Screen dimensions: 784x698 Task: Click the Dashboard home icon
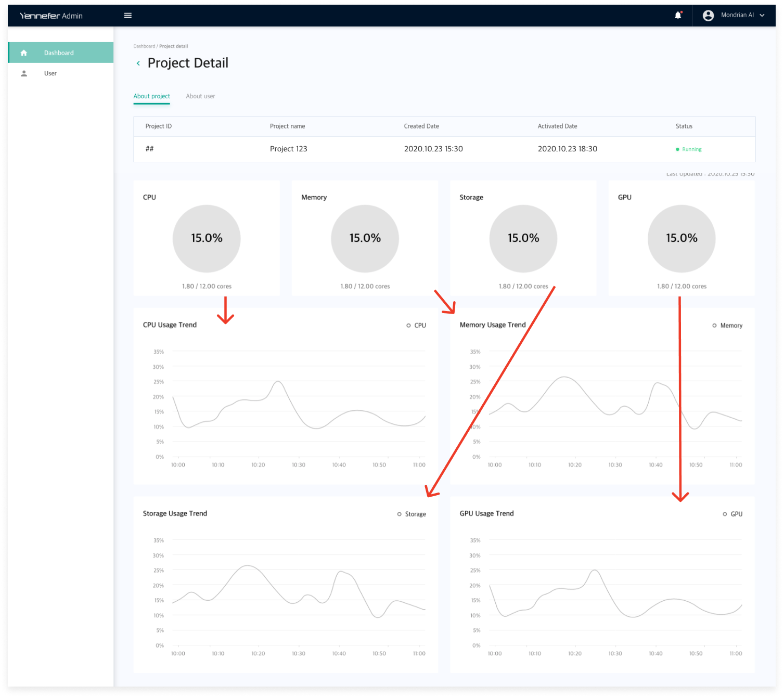(x=24, y=53)
